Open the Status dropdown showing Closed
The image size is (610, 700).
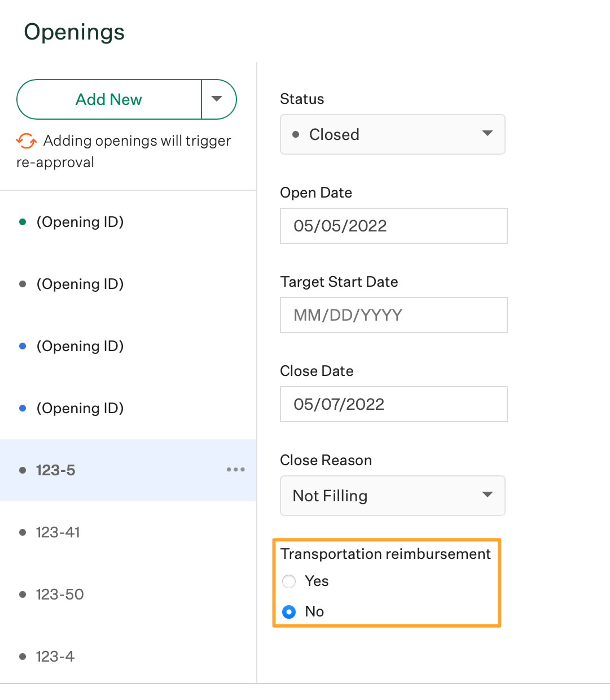click(x=392, y=134)
